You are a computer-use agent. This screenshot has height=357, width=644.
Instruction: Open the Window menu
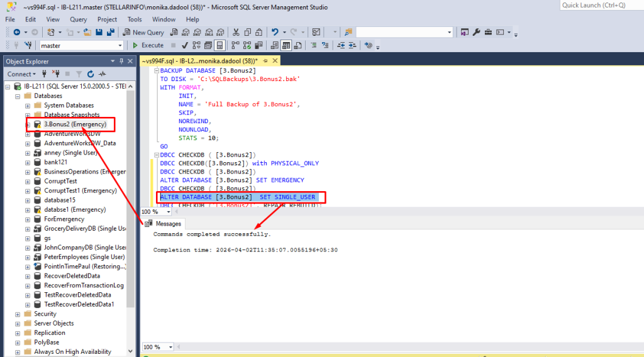coord(164,19)
